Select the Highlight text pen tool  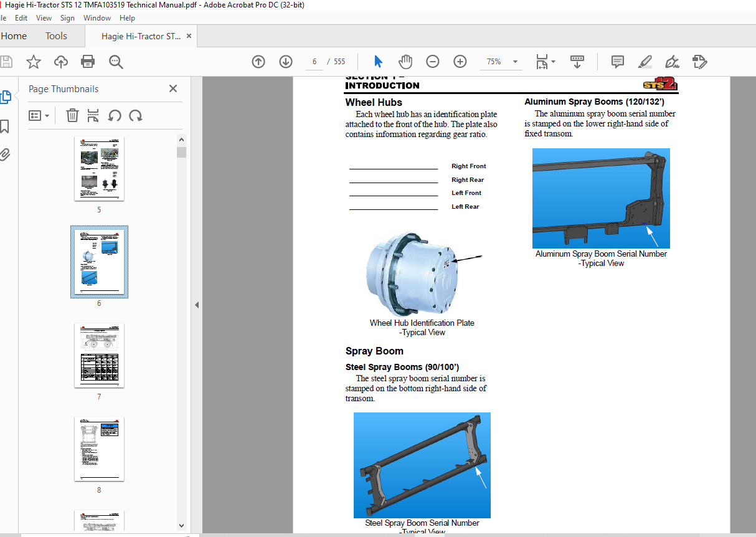coord(645,62)
